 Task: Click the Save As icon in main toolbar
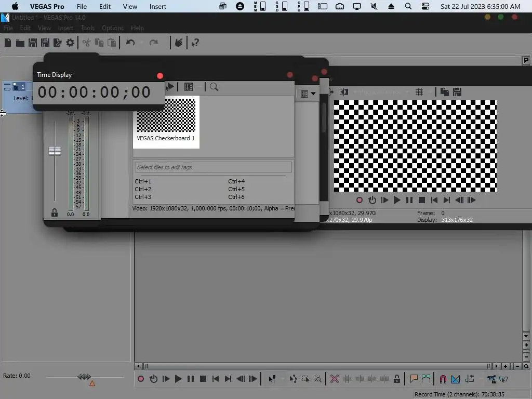[x=45, y=43]
